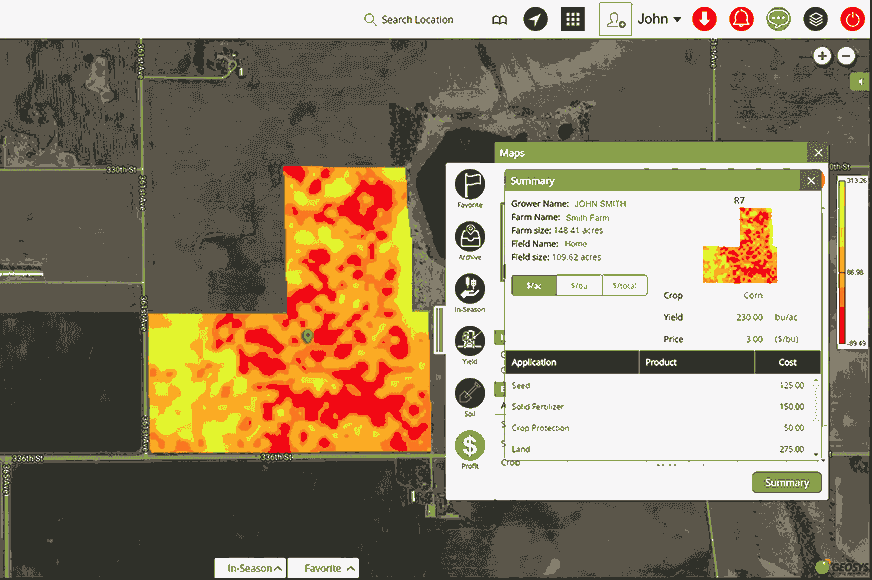Open the Yield tractor icon
Image resolution: width=872 pixels, height=580 pixels.
coord(470,343)
